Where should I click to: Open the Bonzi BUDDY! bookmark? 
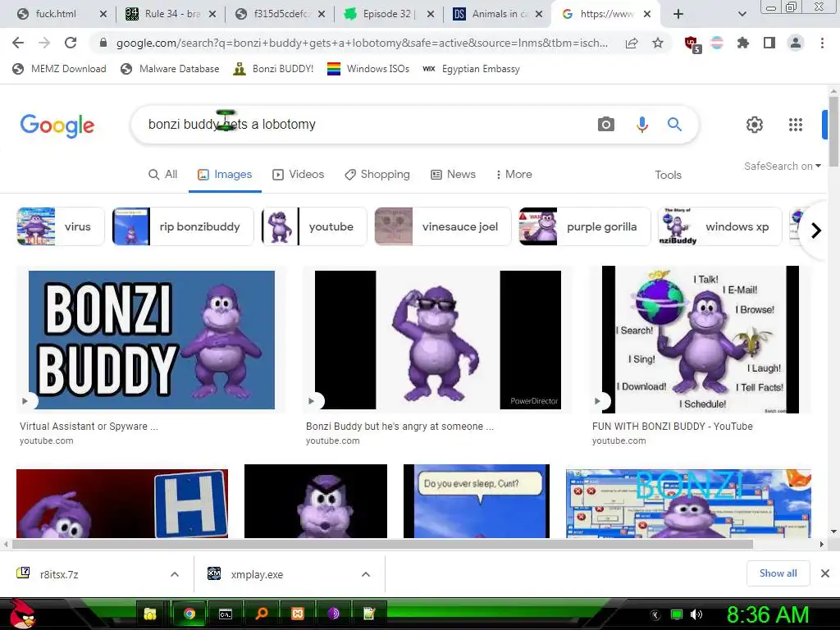pos(273,69)
